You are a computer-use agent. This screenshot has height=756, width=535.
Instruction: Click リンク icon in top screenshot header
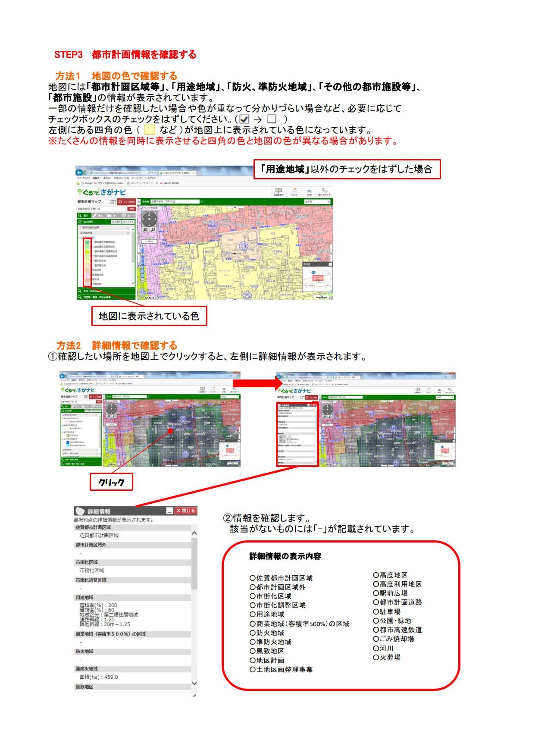point(294,192)
